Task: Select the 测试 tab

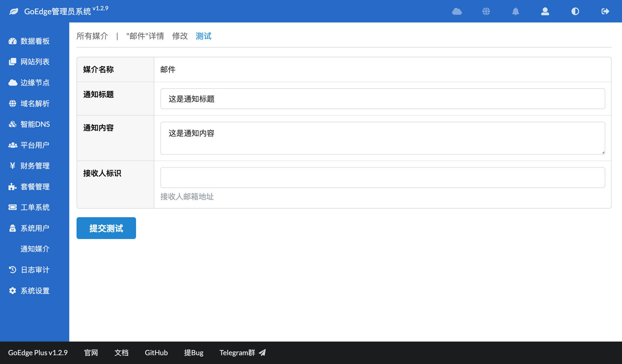Action: click(203, 36)
